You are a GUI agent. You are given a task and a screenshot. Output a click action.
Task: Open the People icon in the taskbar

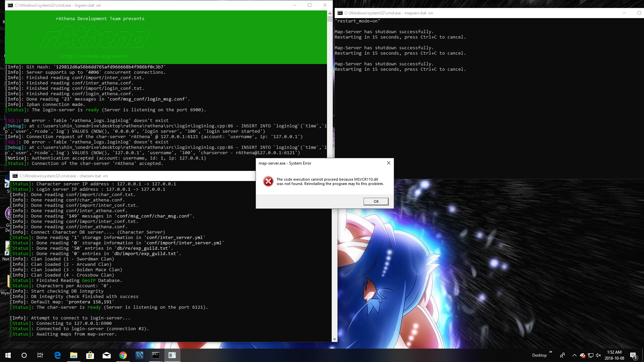pos(562,355)
